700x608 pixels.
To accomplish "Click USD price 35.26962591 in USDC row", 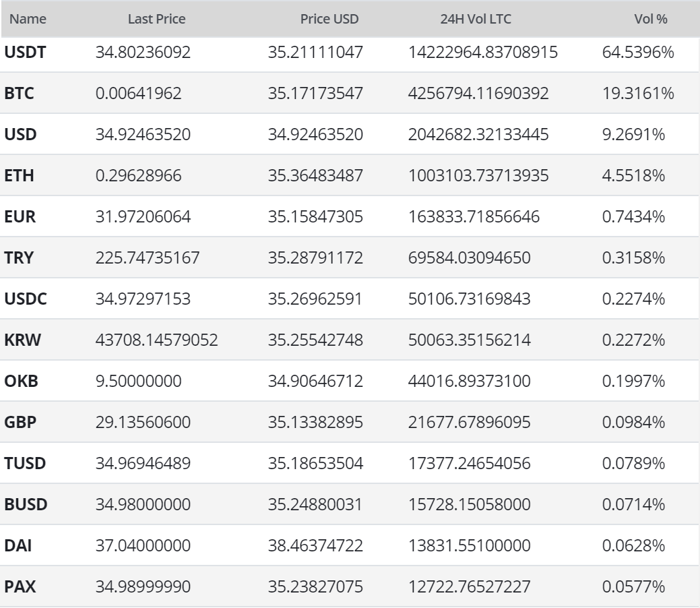I will pos(315,299).
